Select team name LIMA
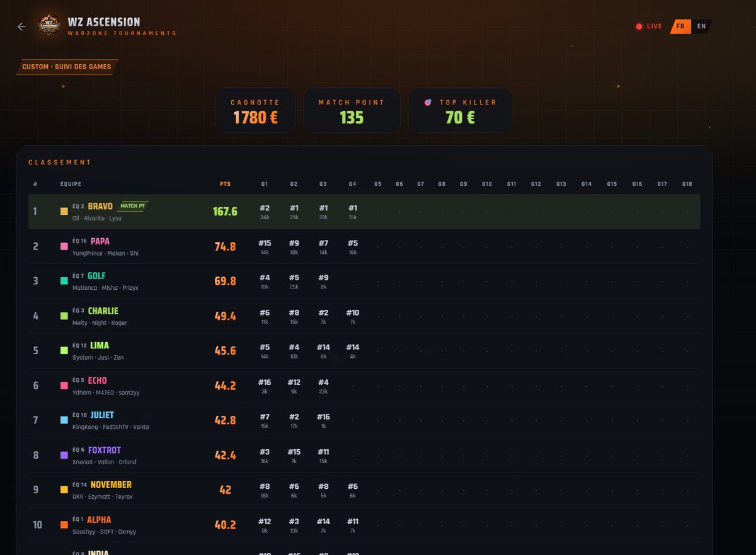The width and height of the screenshot is (756, 555). tap(100, 345)
